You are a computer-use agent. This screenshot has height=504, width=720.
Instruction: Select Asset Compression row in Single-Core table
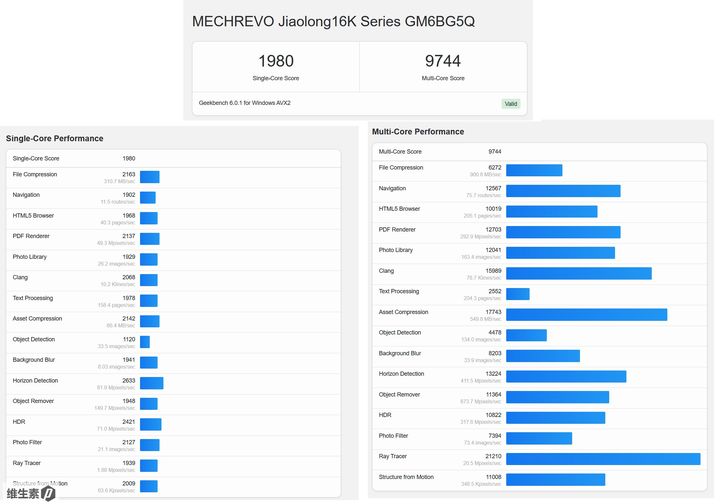[174, 322]
